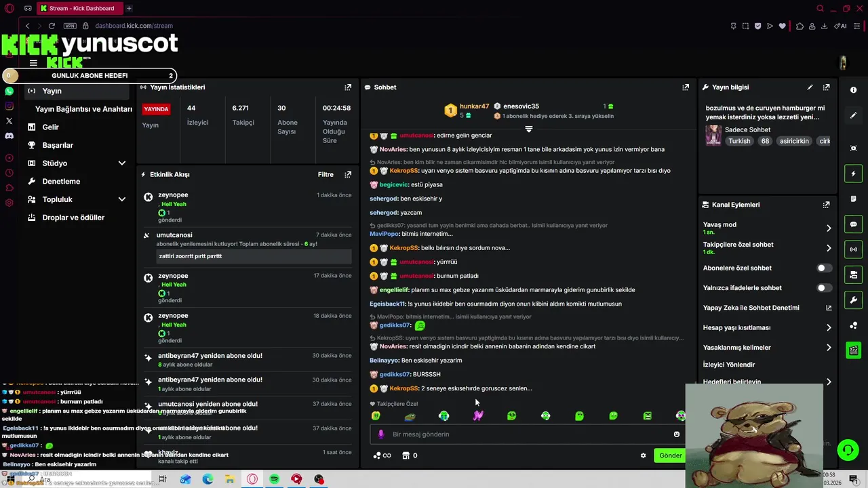Click the chat bubble icon in right sidebar
The width and height of the screenshot is (868, 488).
pyautogui.click(x=854, y=224)
